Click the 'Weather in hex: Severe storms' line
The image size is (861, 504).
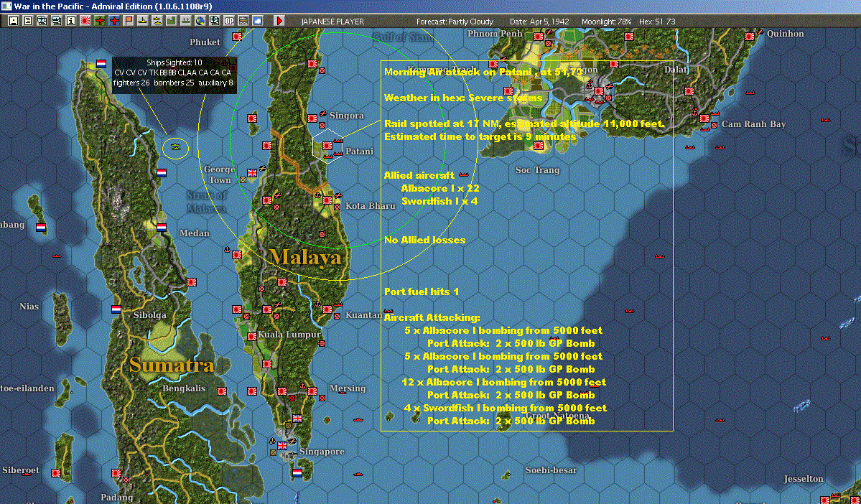(x=463, y=98)
